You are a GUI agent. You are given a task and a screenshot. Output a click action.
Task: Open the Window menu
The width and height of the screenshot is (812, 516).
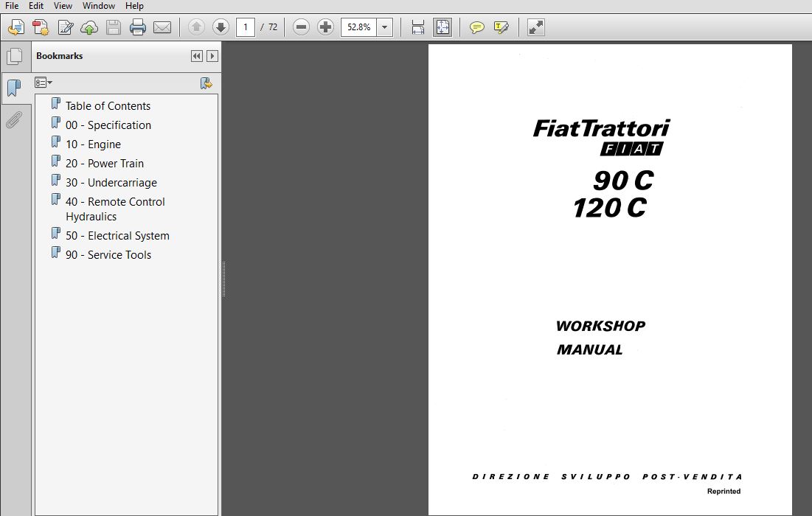click(x=99, y=6)
